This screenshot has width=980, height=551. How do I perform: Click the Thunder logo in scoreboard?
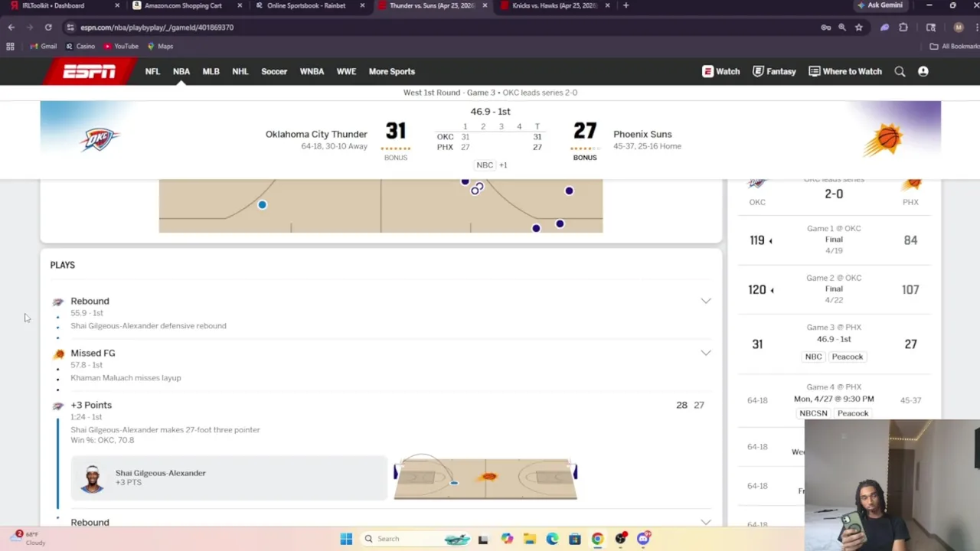pyautogui.click(x=100, y=139)
